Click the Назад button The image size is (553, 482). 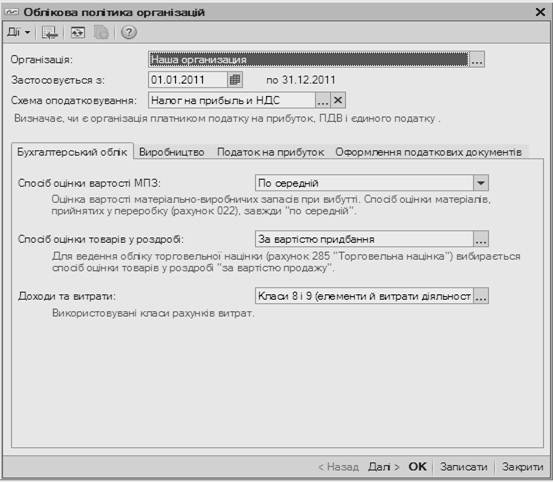point(338,467)
